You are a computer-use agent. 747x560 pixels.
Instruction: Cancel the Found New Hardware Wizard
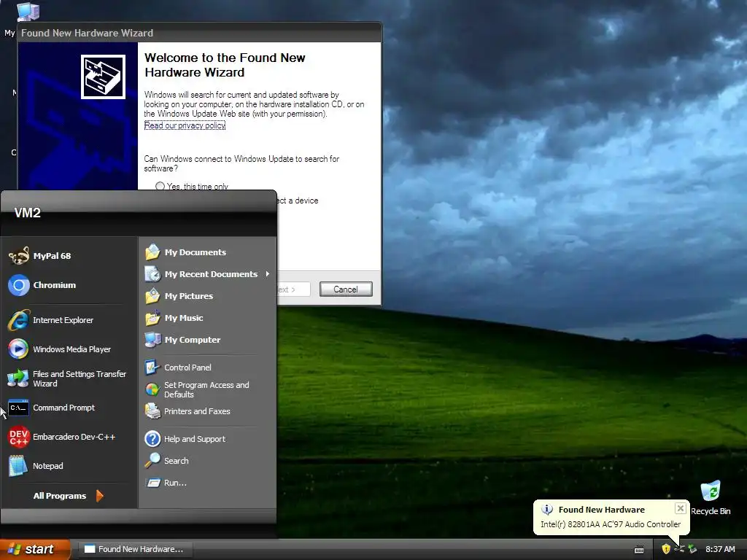tap(346, 289)
